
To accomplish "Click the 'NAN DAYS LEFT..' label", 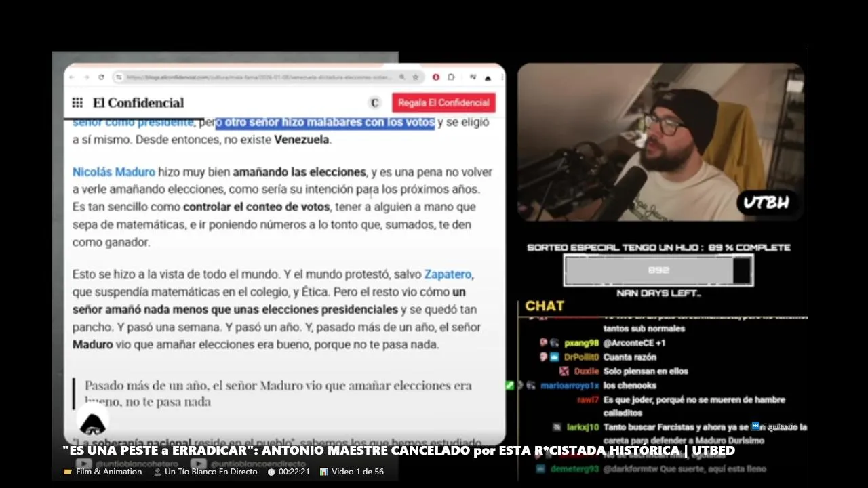I will (x=658, y=293).
